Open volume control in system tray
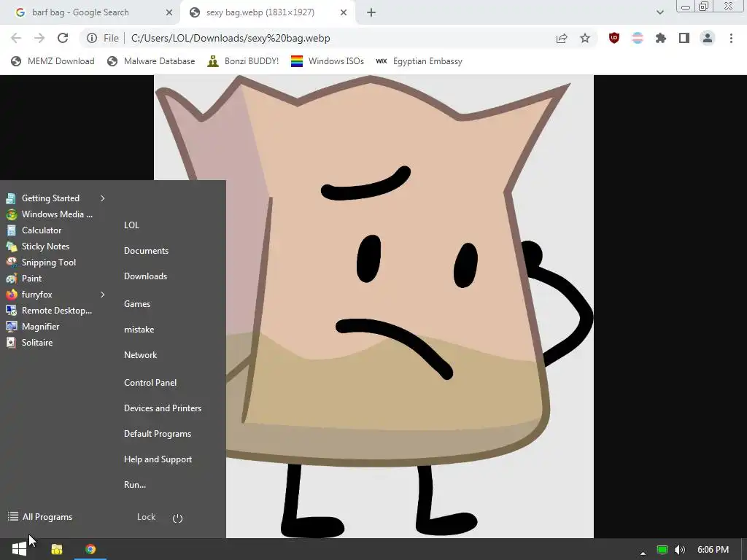The height and width of the screenshot is (560, 747). [680, 550]
